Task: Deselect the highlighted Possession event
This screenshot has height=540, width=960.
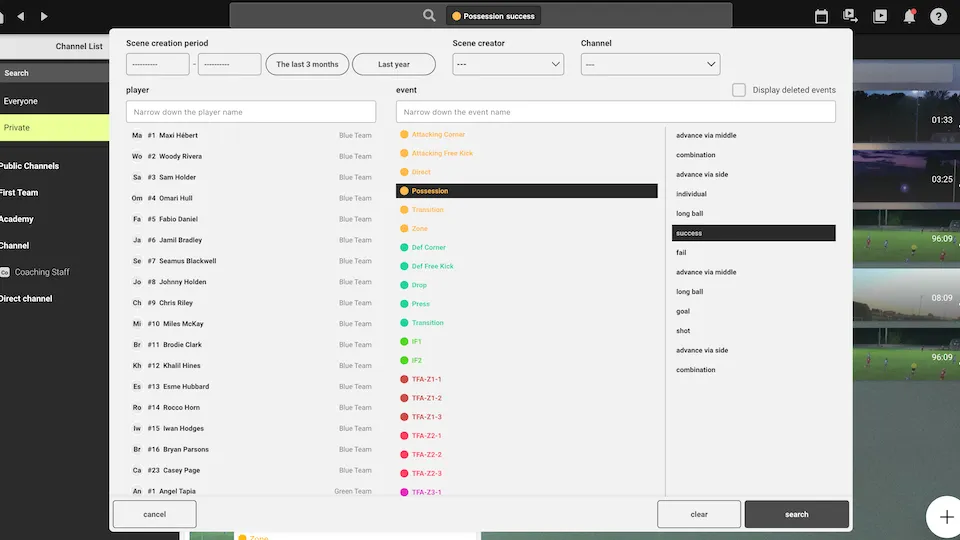Action: click(527, 191)
